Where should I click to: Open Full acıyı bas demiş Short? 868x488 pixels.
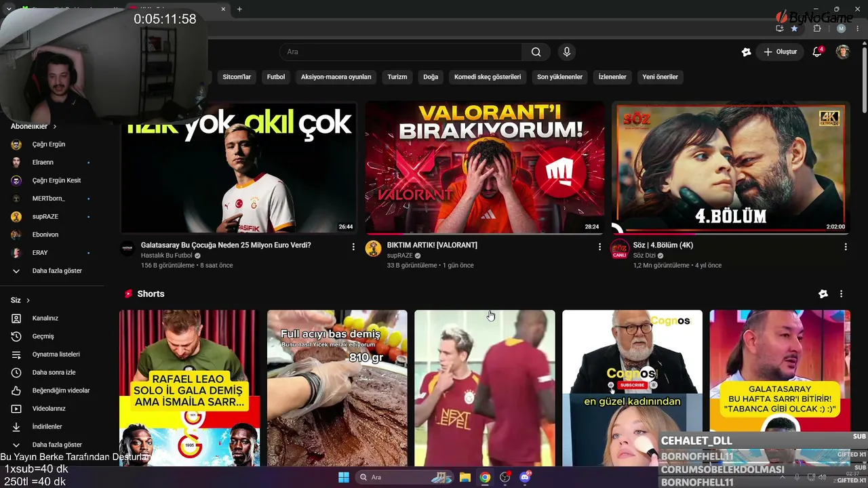(x=337, y=388)
